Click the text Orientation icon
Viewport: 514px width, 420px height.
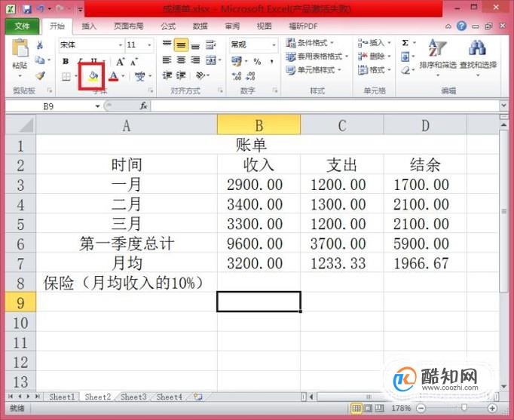pos(200,75)
